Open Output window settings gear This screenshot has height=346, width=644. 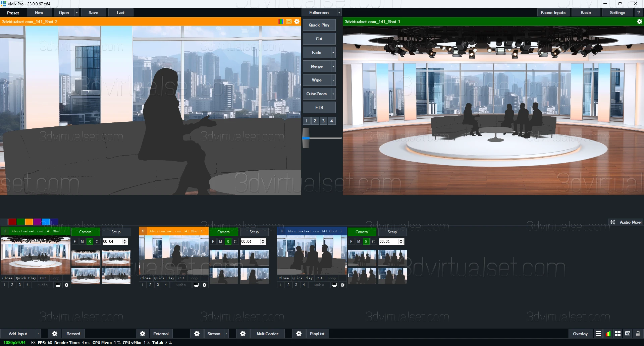pos(639,21)
